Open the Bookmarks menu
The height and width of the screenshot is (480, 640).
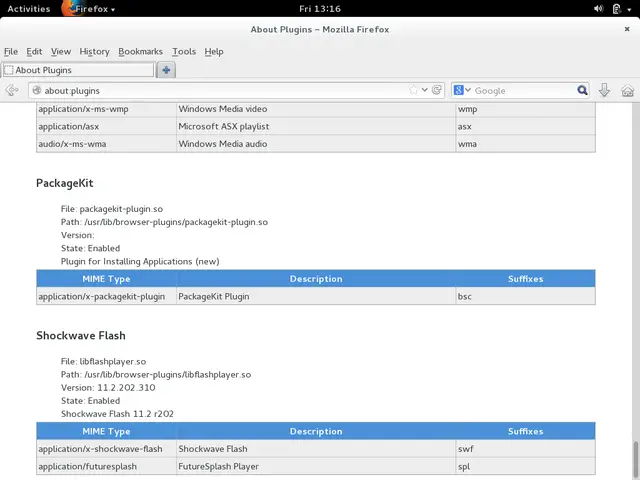click(x=140, y=51)
